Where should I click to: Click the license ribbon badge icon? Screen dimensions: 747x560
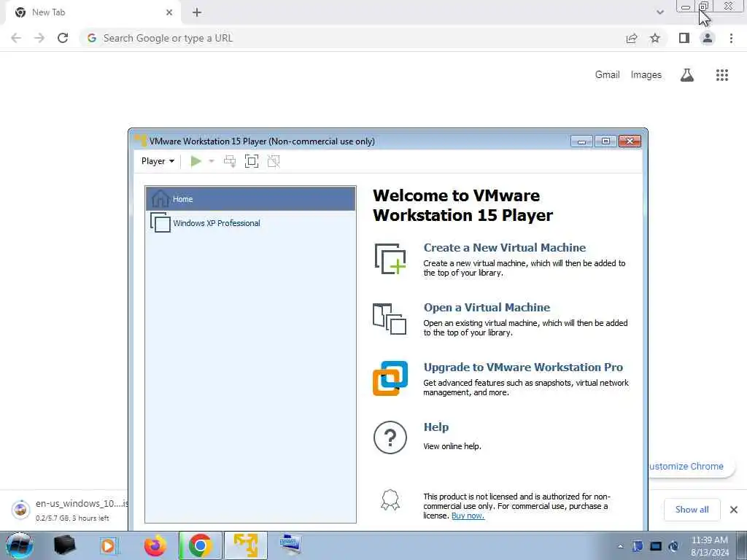pos(390,500)
